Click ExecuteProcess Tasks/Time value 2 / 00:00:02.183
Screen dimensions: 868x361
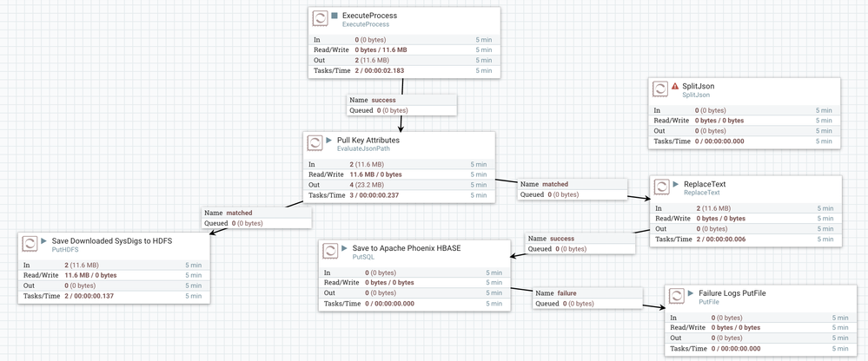[380, 70]
